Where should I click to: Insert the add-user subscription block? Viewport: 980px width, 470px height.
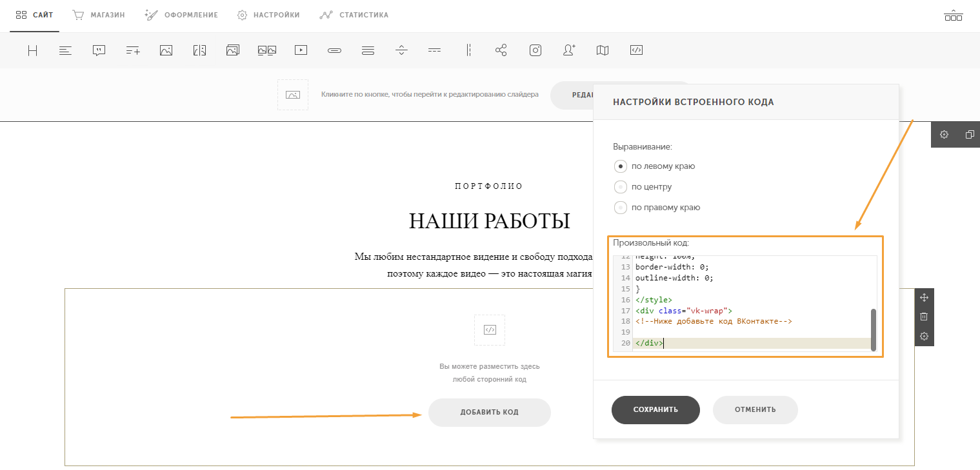point(569,50)
